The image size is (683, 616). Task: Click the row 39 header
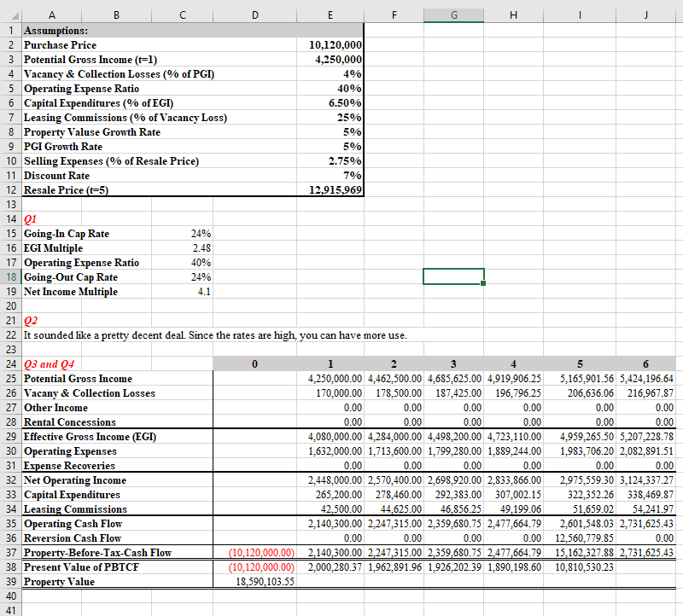click(10, 581)
